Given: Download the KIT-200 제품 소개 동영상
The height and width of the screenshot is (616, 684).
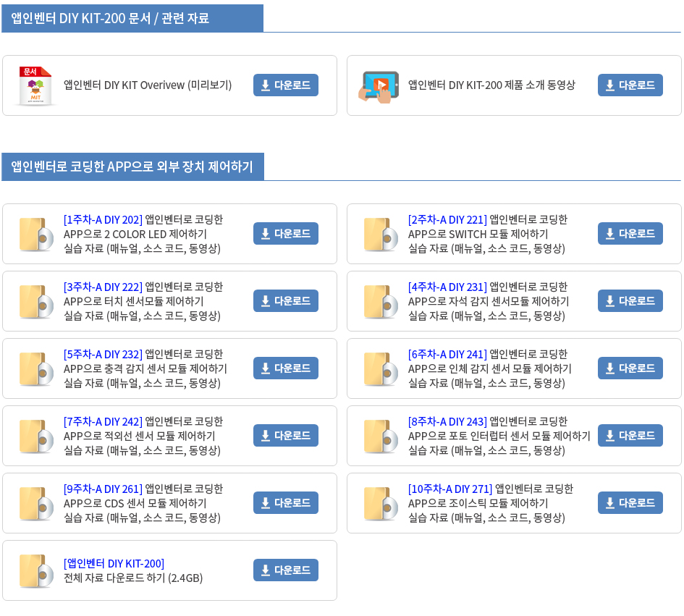Looking at the screenshot, I should click(630, 85).
